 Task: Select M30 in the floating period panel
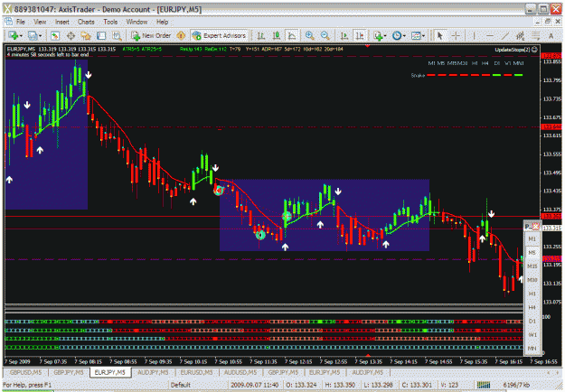tap(532, 280)
